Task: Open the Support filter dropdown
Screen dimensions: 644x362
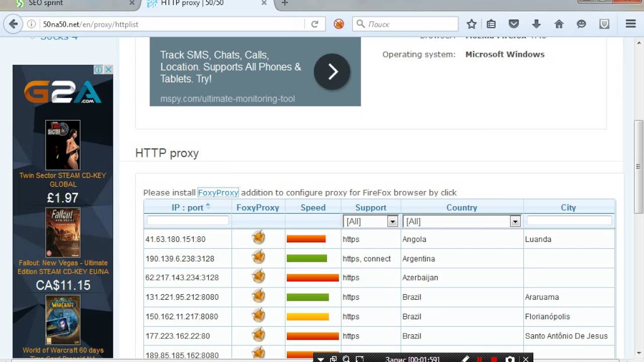Action: point(371,221)
